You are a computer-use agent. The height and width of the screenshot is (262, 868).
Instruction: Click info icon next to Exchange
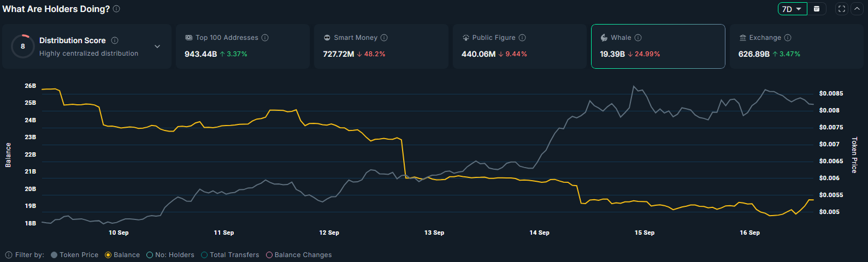(788, 38)
